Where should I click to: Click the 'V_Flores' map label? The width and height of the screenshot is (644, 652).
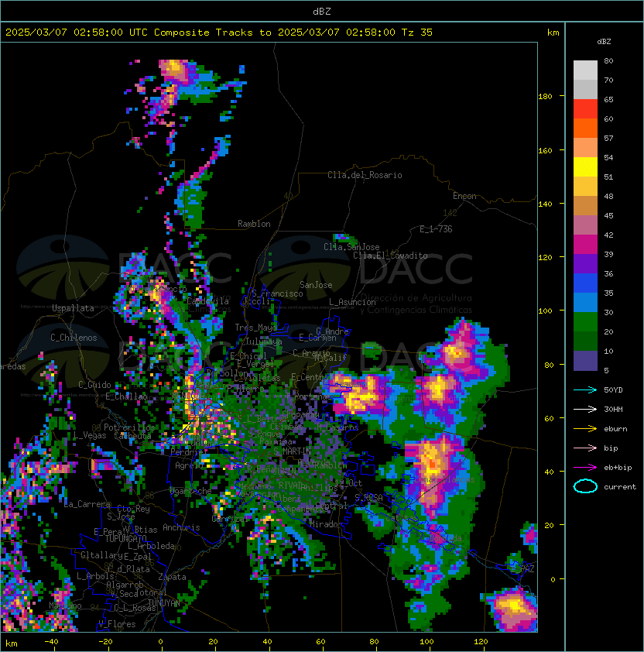tap(117, 624)
